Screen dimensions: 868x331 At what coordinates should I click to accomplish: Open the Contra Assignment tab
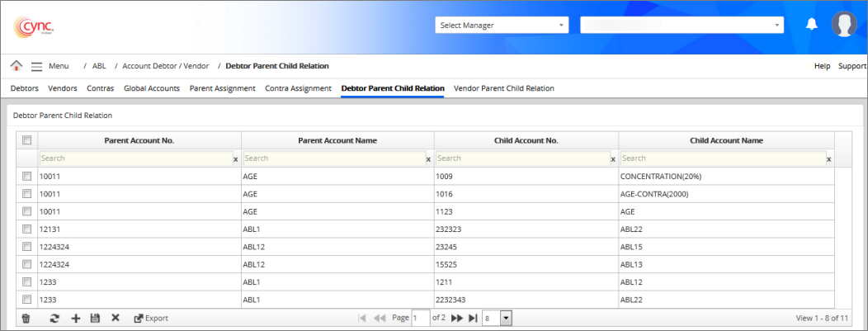click(x=298, y=87)
